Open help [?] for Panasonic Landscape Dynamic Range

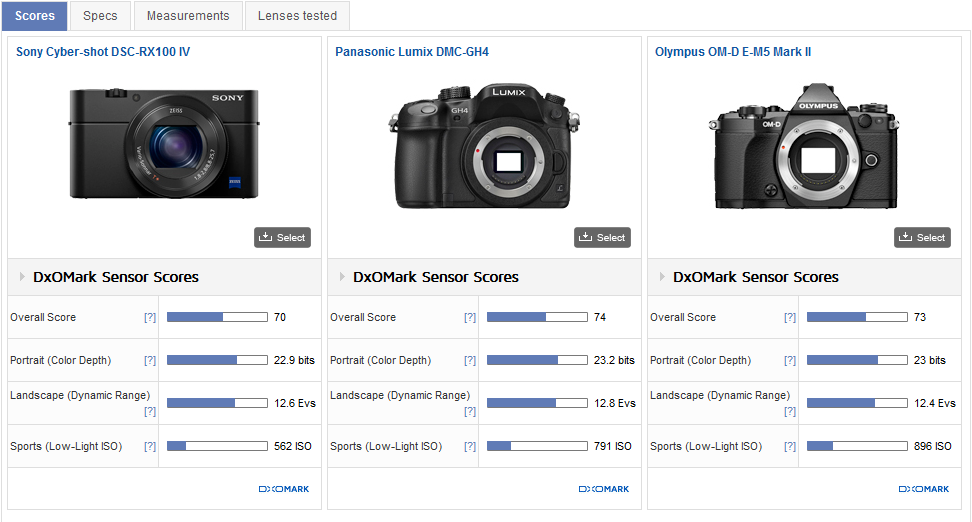click(470, 411)
